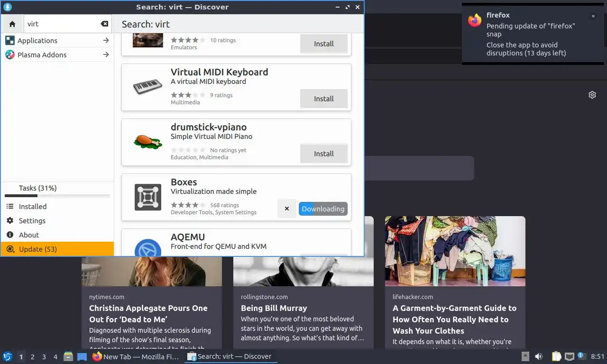Image resolution: width=607 pixels, height=364 pixels.
Task: Click the Search: virt Discover taskbar entry
Action: tap(230, 356)
